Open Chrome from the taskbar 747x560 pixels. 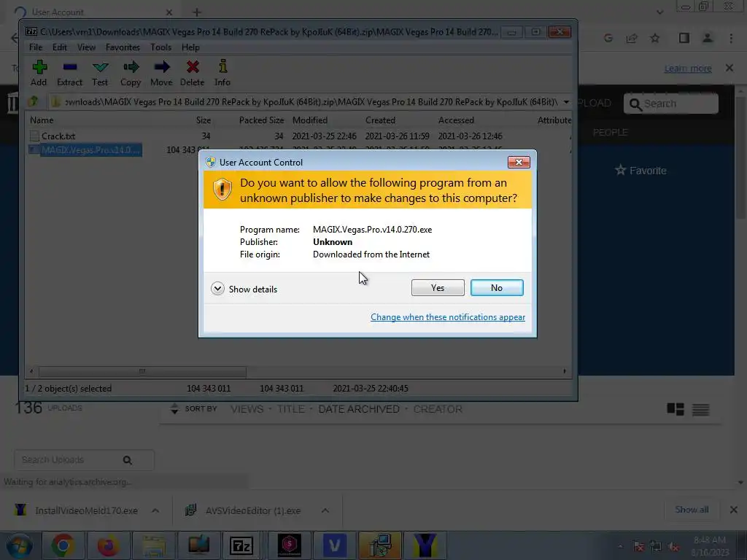tap(63, 545)
